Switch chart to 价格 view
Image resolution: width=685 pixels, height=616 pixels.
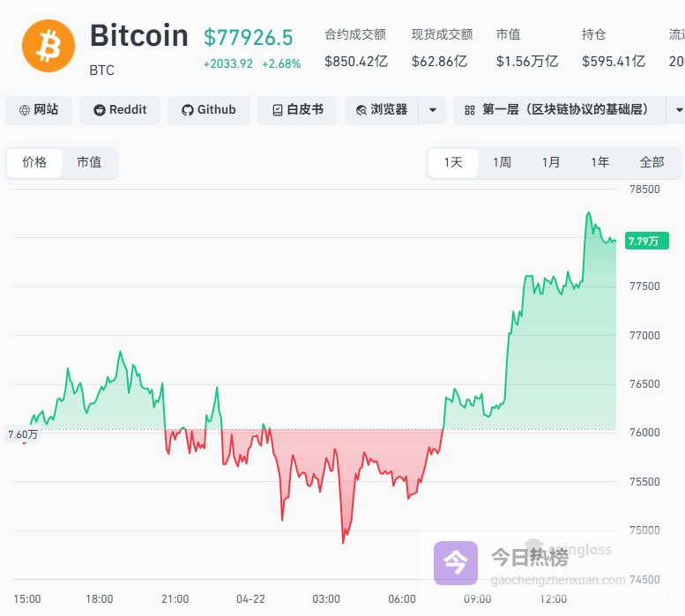pos(35,162)
